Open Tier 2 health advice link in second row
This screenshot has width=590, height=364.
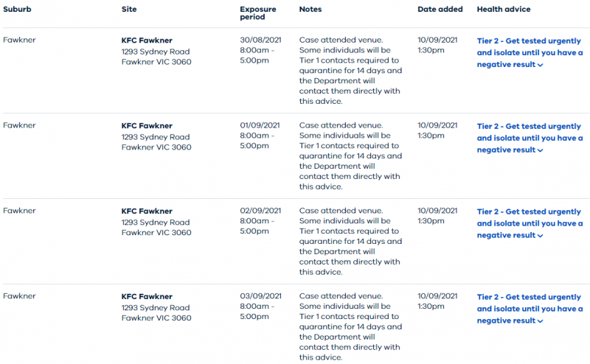(530, 138)
